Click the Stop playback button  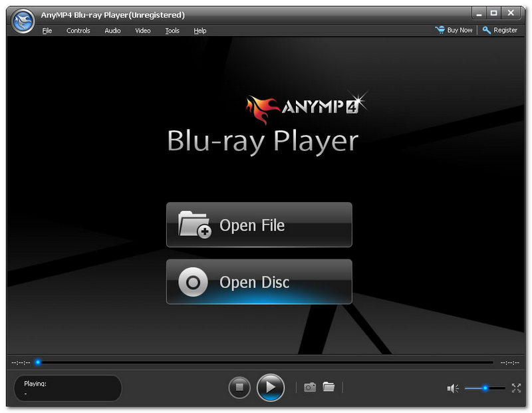click(239, 387)
